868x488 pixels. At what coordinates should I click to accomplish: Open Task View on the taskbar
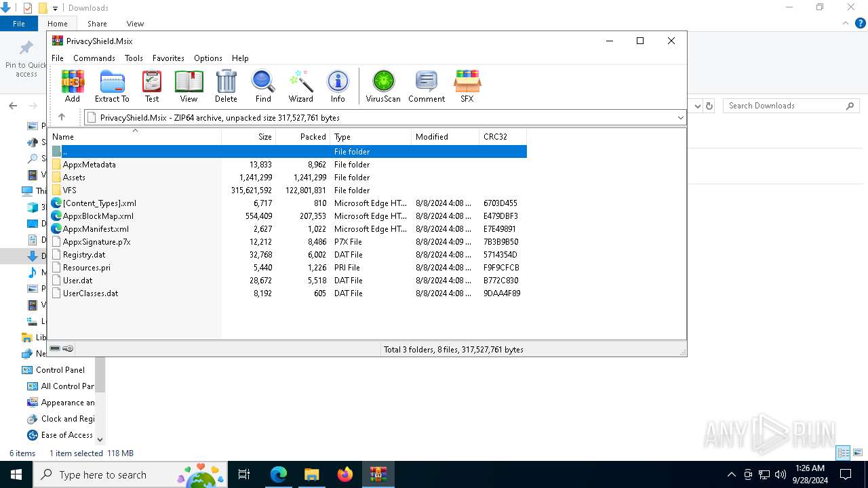[244, 474]
